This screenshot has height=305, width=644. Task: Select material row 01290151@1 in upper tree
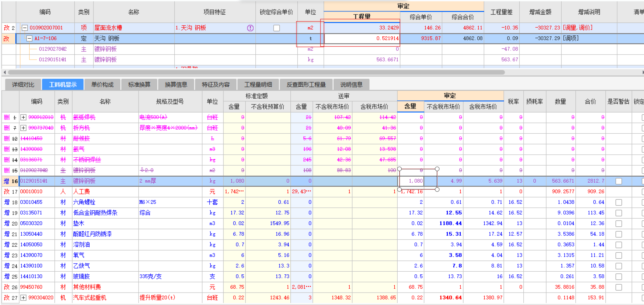pyautogui.click(x=53, y=60)
